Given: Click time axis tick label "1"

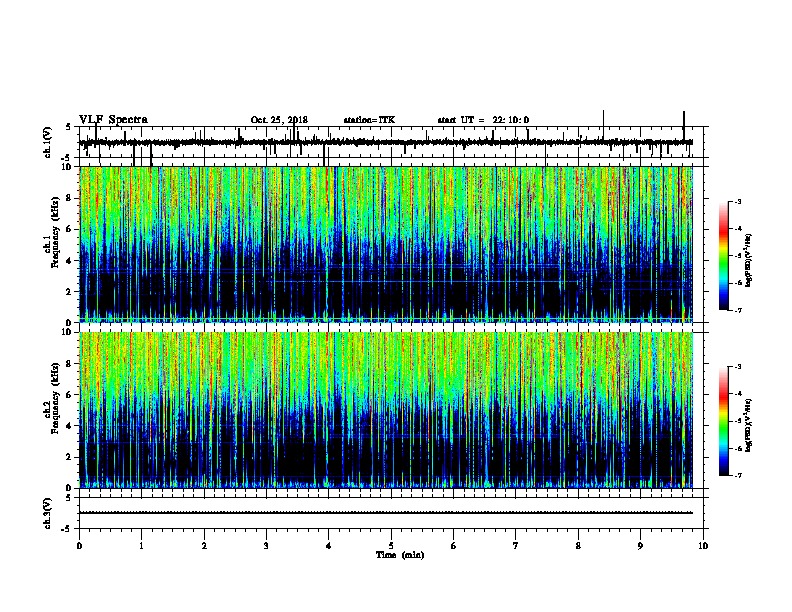Looking at the screenshot, I should tap(141, 546).
